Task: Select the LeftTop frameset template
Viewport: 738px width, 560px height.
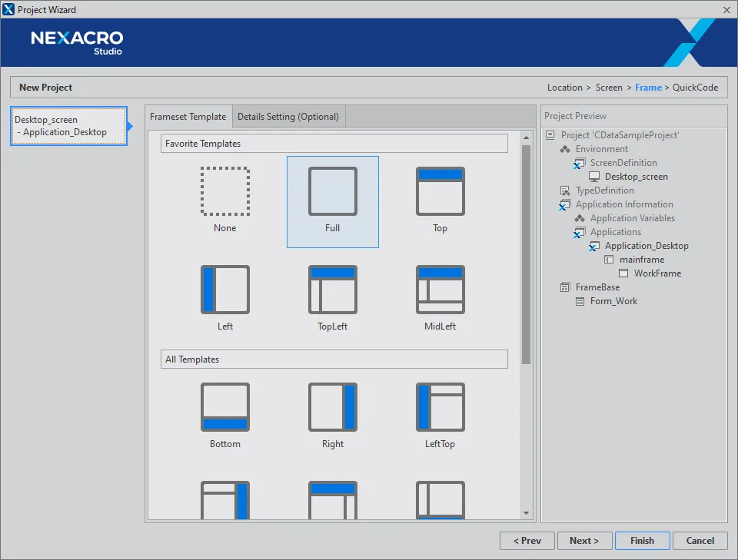Action: click(x=440, y=407)
